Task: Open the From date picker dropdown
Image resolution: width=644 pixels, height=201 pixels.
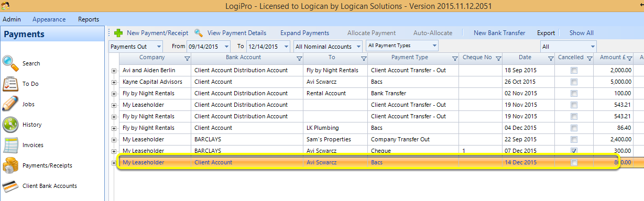Action: click(227, 47)
